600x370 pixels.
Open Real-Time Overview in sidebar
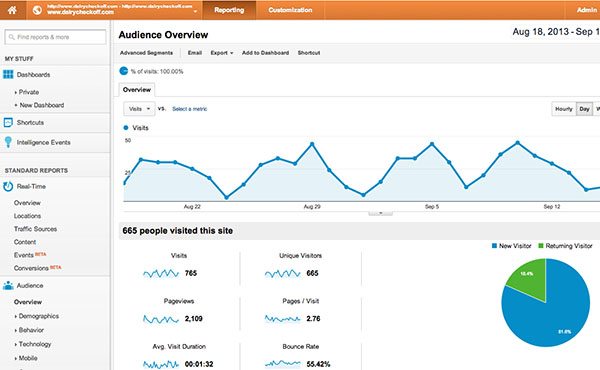27,203
